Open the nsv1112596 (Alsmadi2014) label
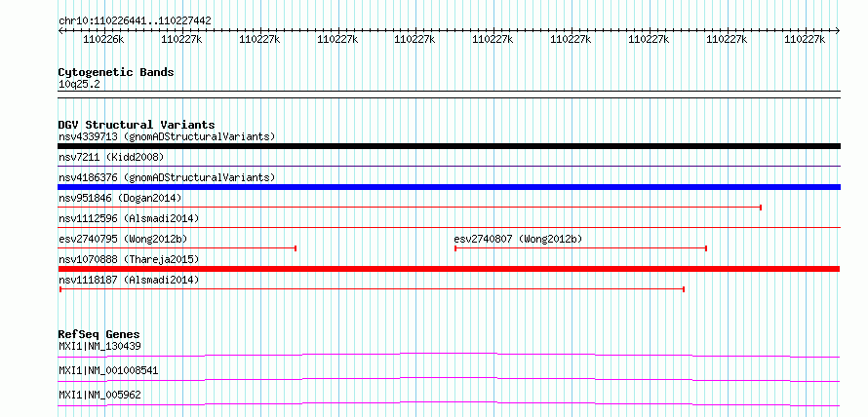The image size is (868, 417). [x=129, y=218]
